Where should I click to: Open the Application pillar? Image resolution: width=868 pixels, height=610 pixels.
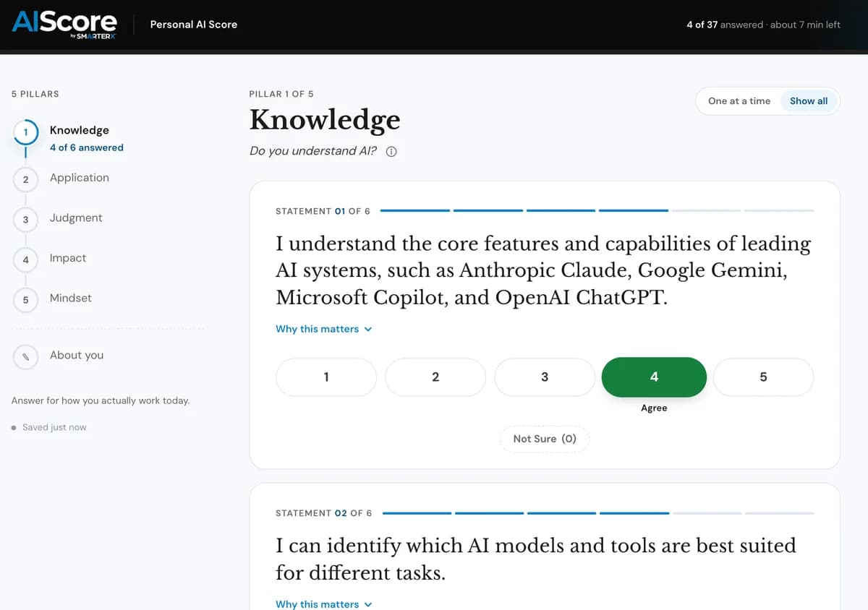pyautogui.click(x=80, y=178)
